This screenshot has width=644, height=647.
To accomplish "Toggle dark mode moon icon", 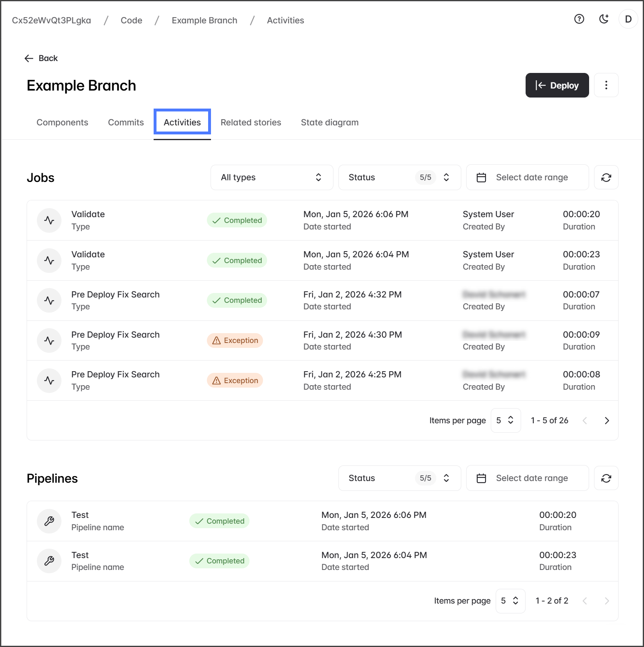I will (603, 19).
